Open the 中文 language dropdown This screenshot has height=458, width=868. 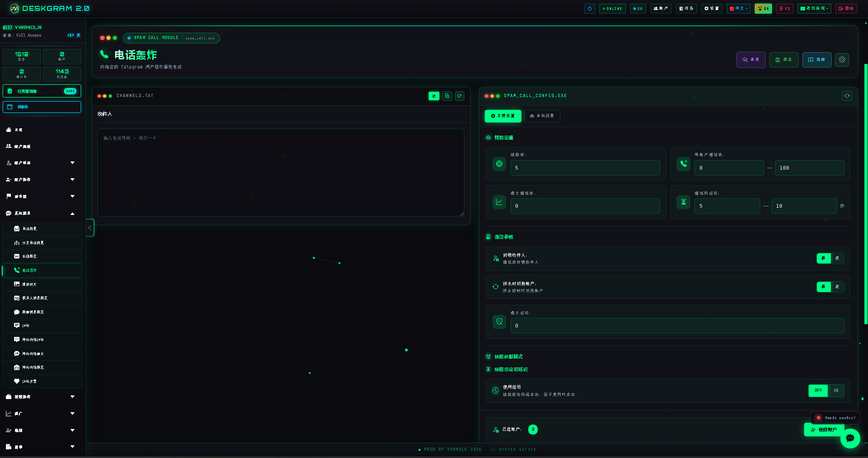738,9
